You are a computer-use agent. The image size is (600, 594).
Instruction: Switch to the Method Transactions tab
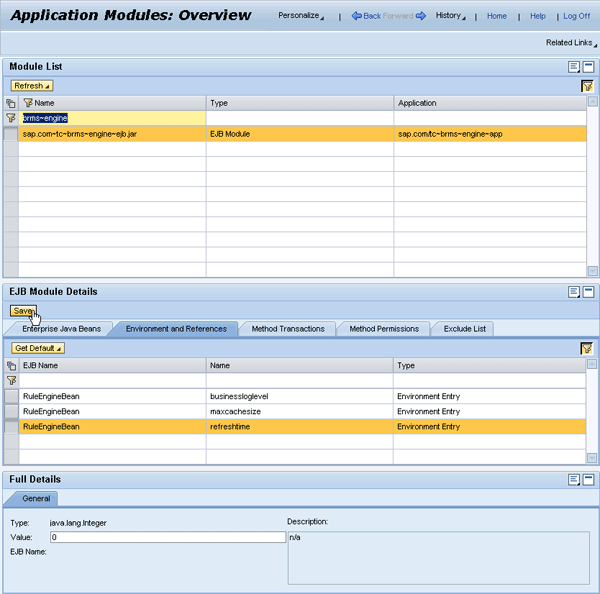coord(287,328)
